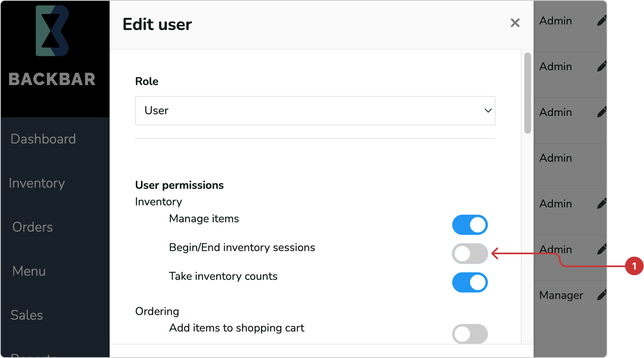Viewport: 644px width, 358px height.
Task: Enable Add items to shopping cart
Action: [x=470, y=334]
